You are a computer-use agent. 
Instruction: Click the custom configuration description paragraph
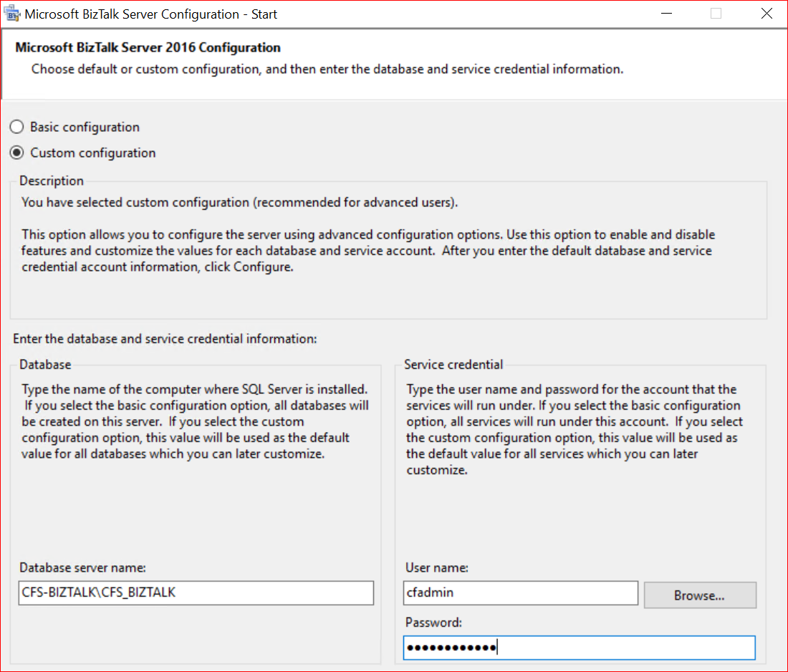click(368, 250)
